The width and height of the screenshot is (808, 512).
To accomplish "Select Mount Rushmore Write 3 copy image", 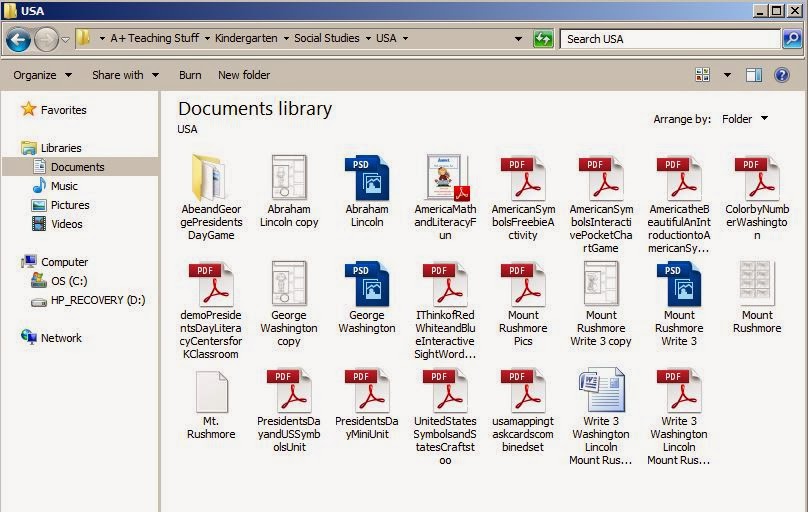I will point(601,303).
